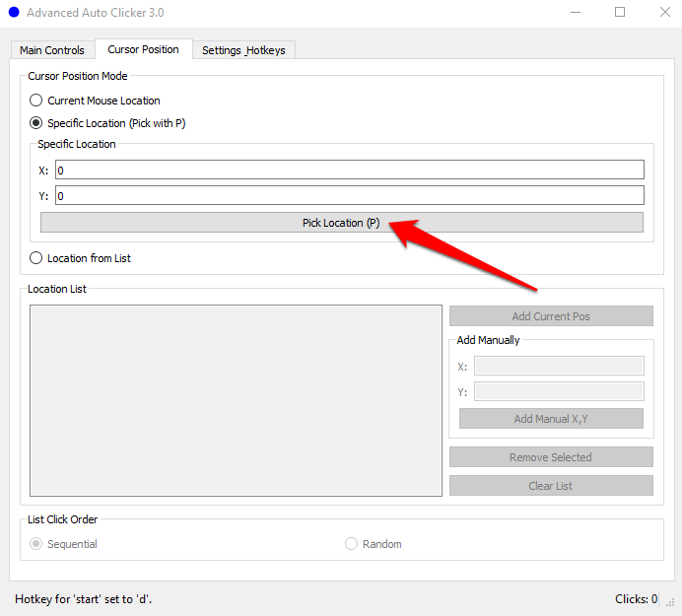Image resolution: width=682 pixels, height=616 pixels.
Task: Click the Pick Location (P) button
Action: coord(341,223)
